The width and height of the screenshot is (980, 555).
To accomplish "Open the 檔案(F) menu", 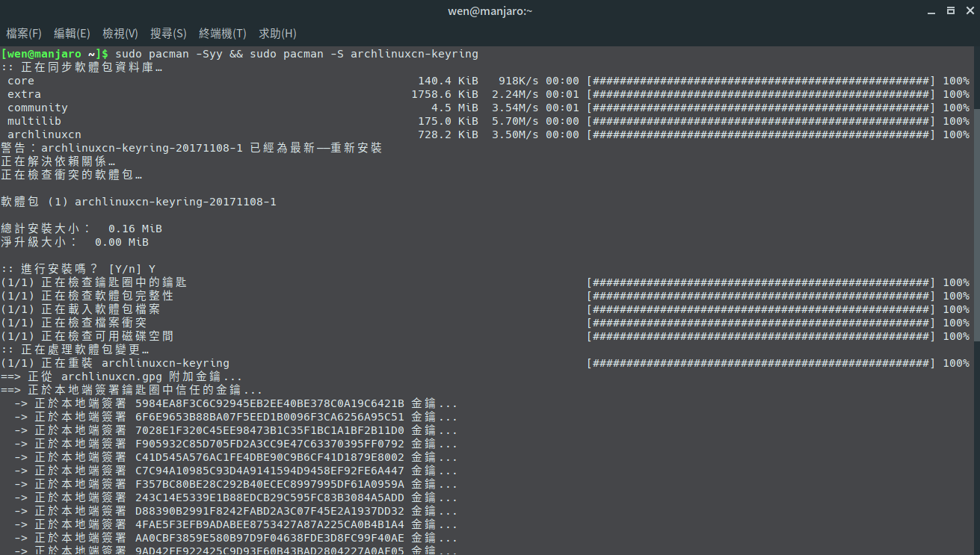I will click(24, 34).
